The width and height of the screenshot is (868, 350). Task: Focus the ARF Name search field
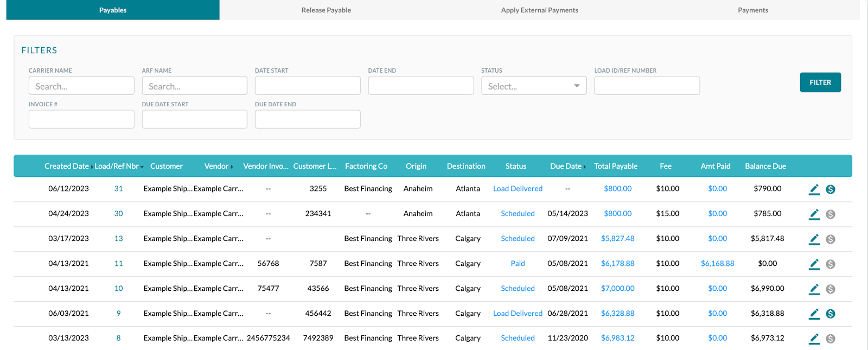[194, 86]
